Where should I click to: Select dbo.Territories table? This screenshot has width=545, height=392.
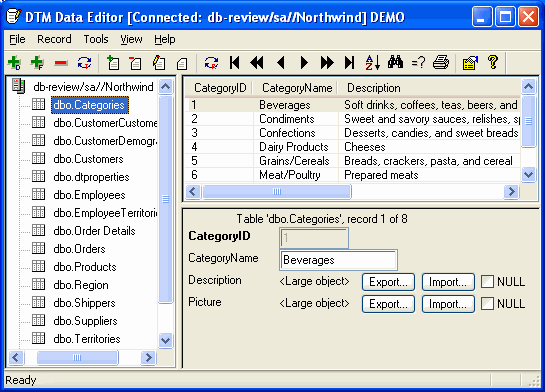[87, 339]
